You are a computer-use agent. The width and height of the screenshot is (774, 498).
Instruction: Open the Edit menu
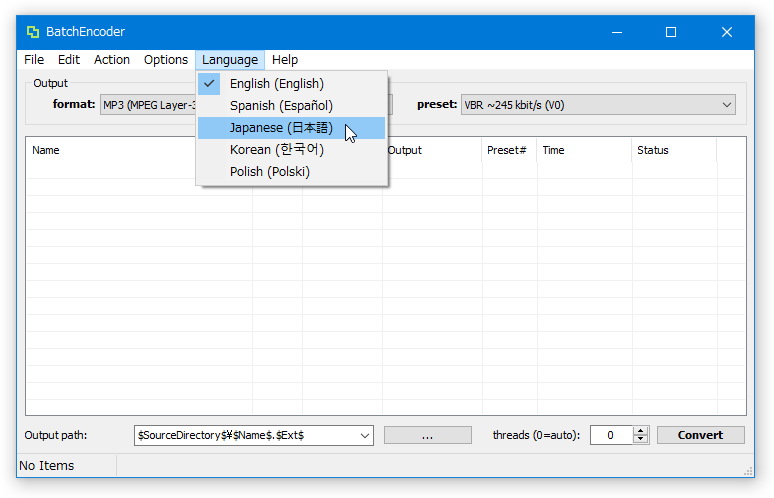click(69, 60)
